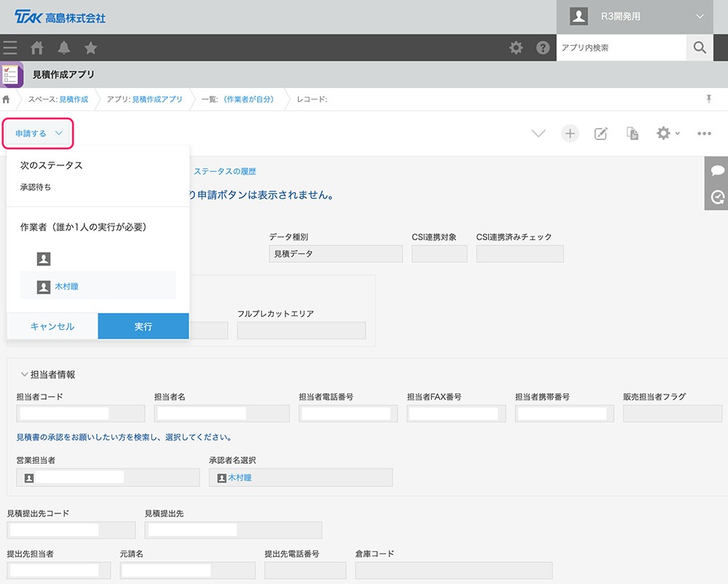728x584 pixels.
Task: Click the 担当者名 field
Action: coord(222,414)
